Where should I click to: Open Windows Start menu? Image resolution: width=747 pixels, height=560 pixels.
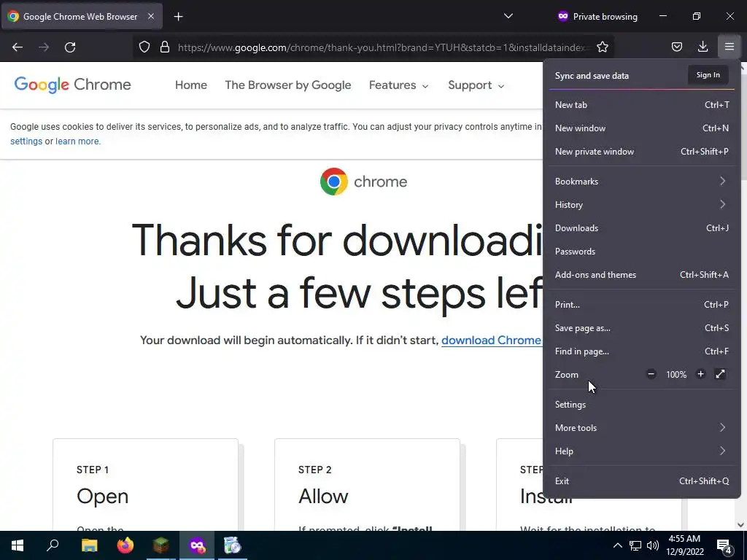click(18, 545)
